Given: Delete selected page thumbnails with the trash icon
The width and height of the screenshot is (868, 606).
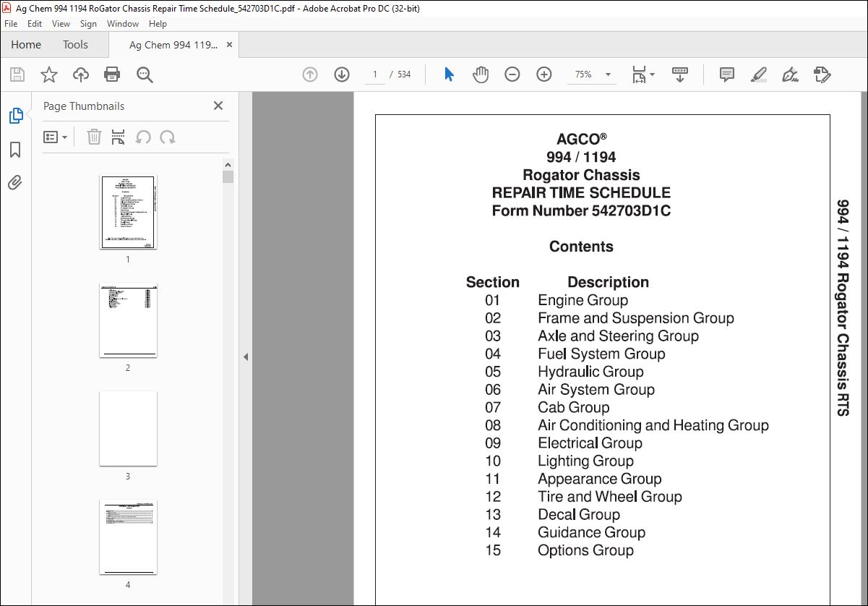Looking at the screenshot, I should click(94, 137).
